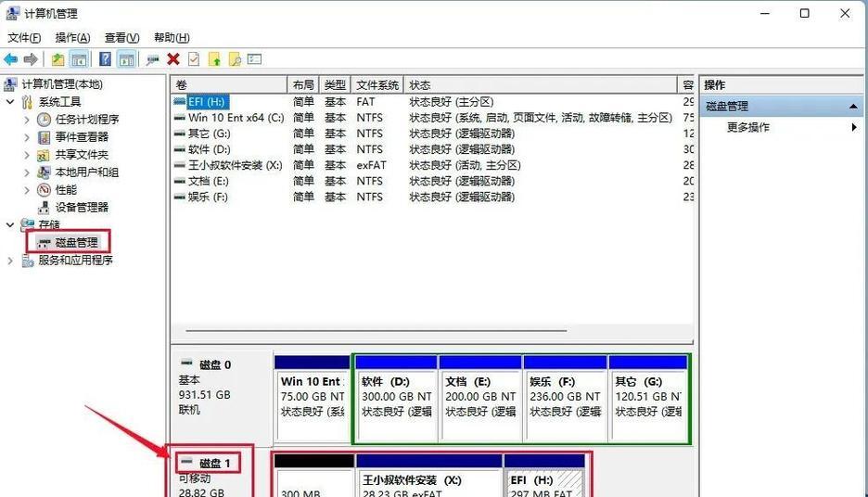The width and height of the screenshot is (868, 497).
Task: Expand the 服务和应用程序 node
Action: [x=10, y=261]
